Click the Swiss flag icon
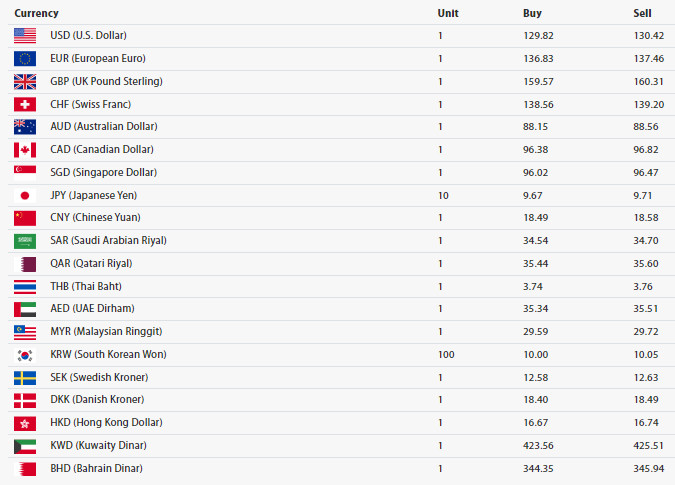The width and height of the screenshot is (675, 485). click(25, 104)
